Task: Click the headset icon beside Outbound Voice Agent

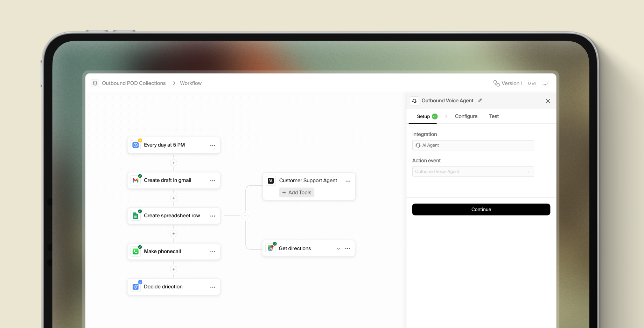Action: (414, 101)
